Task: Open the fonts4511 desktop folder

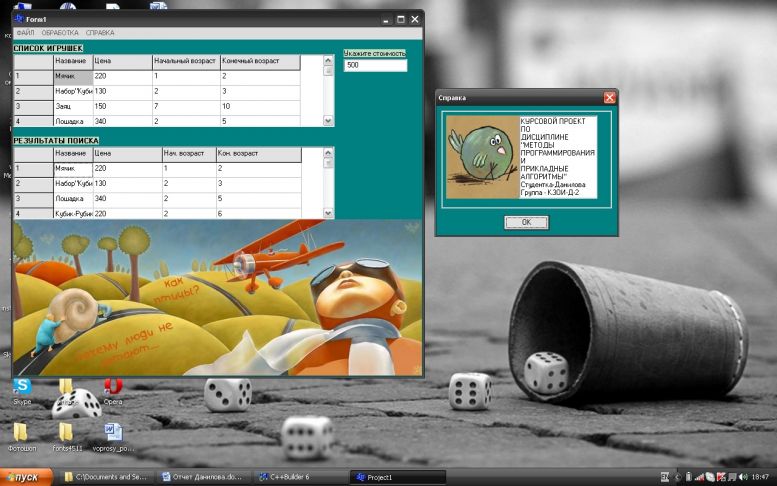Action: coord(67,437)
